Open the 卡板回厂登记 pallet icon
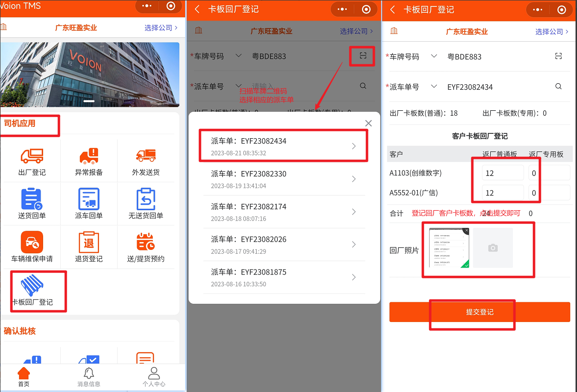Image resolution: width=577 pixels, height=392 pixels. click(x=32, y=285)
